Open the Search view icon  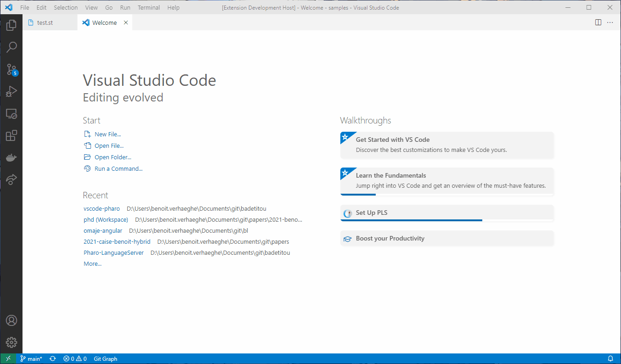click(11, 47)
